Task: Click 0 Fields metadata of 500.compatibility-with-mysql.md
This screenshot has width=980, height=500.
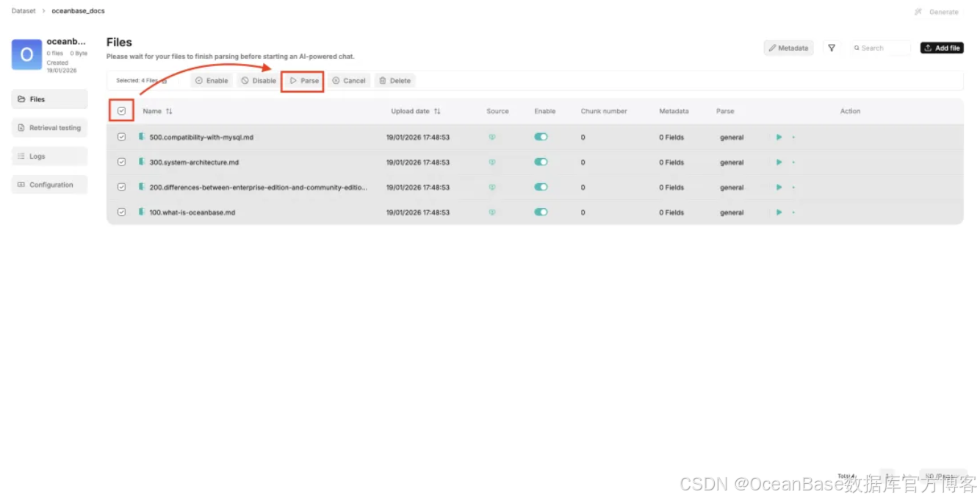Action: point(671,137)
